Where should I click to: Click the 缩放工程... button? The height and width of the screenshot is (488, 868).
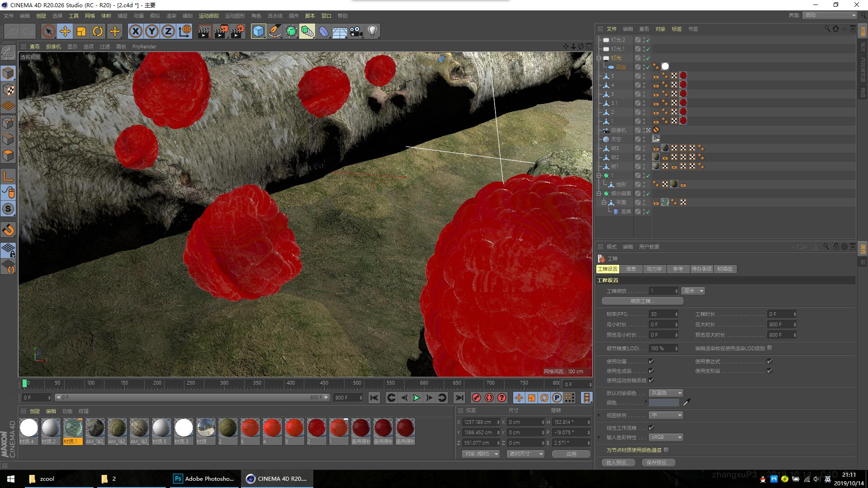[642, 301]
